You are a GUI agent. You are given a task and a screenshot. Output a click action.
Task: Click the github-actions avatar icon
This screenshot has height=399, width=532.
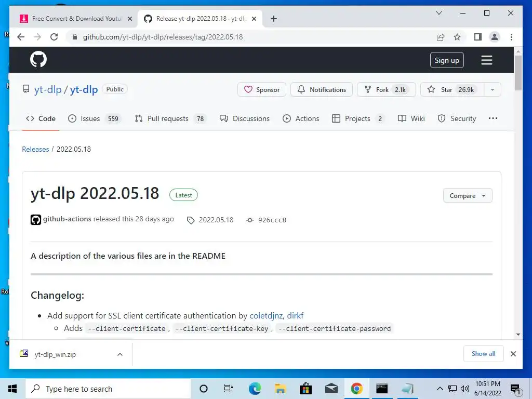(x=36, y=220)
